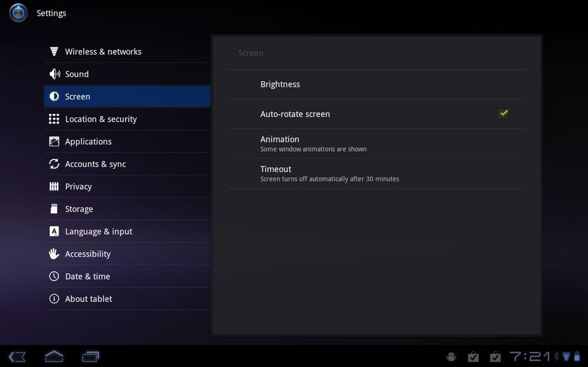
Task: Open the Applications settings section
Action: click(121, 141)
